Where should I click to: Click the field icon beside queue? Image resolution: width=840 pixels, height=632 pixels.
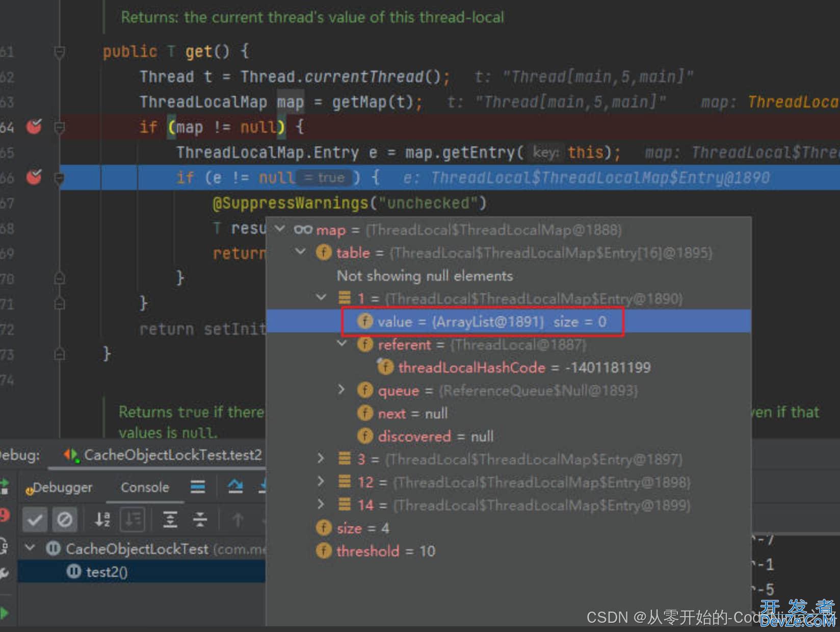pos(365,390)
